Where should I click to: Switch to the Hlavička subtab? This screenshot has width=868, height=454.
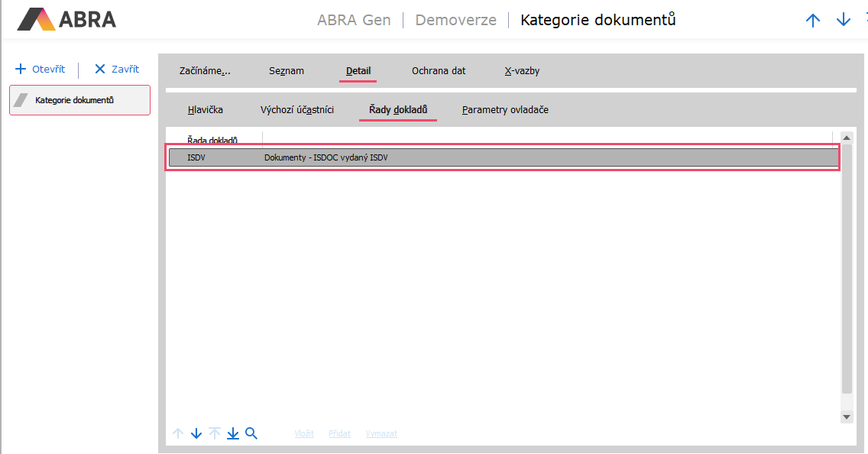click(206, 109)
